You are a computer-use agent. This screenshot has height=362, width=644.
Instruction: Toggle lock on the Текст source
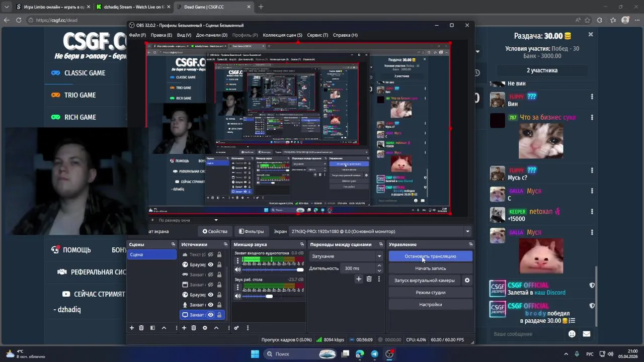[219, 254]
